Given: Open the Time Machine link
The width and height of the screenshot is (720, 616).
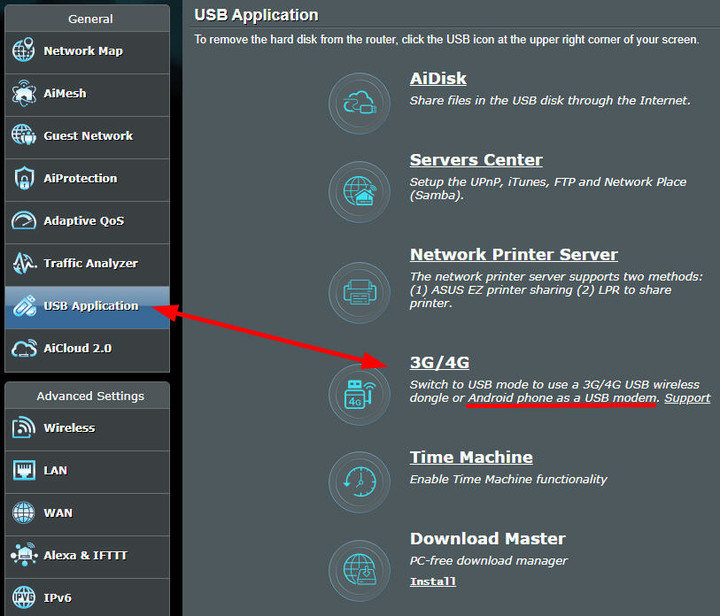Looking at the screenshot, I should [471, 457].
